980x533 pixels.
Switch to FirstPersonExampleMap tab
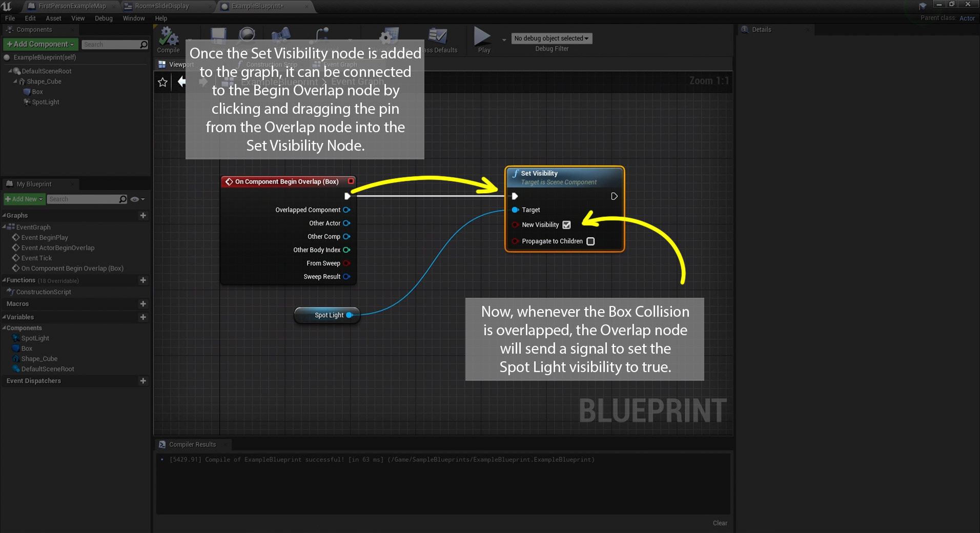tap(72, 6)
